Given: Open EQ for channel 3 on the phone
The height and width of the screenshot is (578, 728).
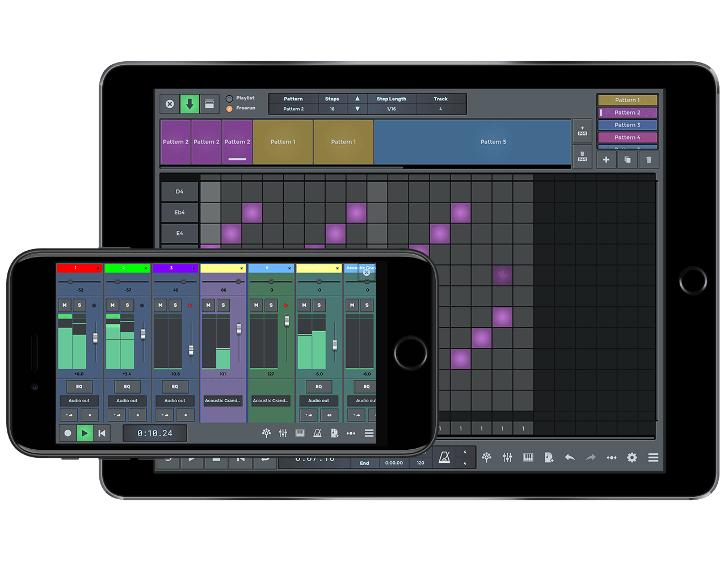Looking at the screenshot, I should [x=175, y=387].
